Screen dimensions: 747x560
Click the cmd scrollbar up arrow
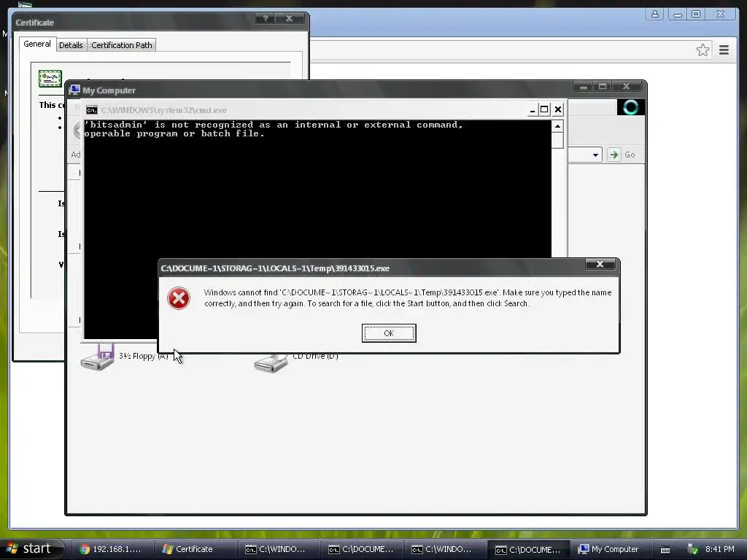point(557,126)
